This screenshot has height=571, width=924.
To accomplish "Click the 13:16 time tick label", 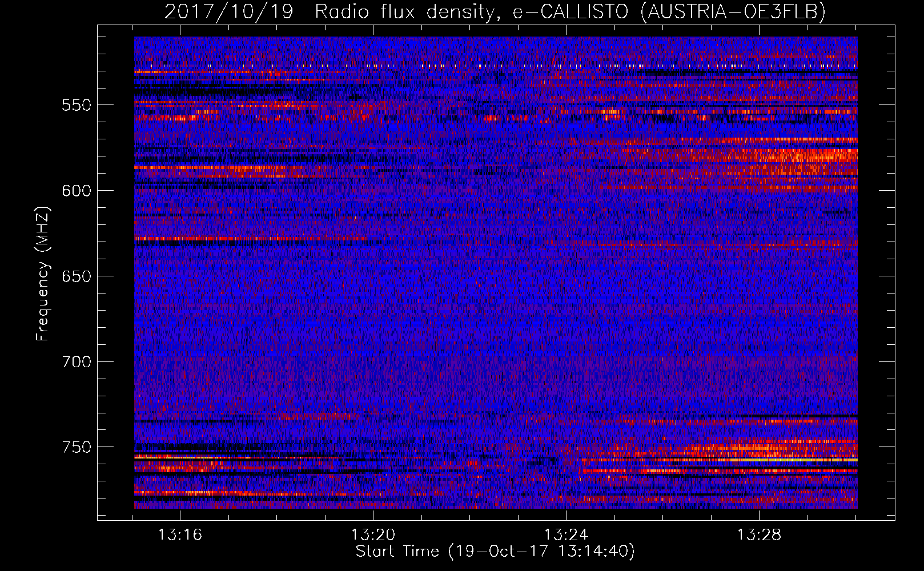I will (180, 535).
